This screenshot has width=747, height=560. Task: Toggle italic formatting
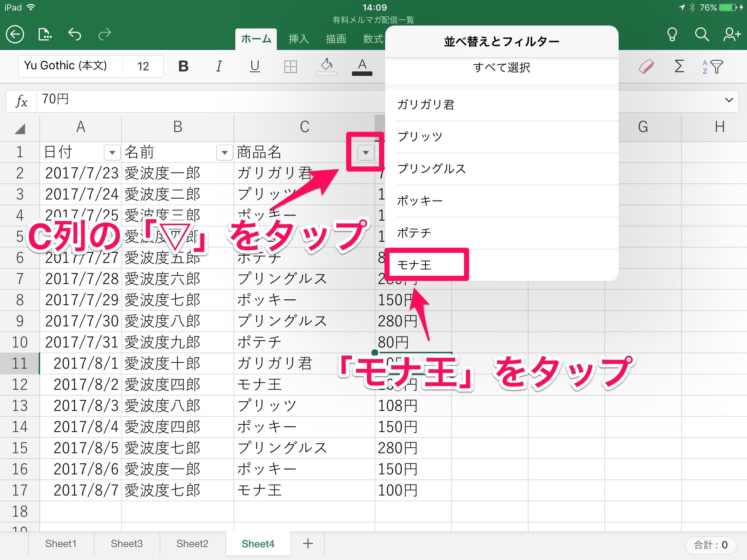pyautogui.click(x=218, y=66)
